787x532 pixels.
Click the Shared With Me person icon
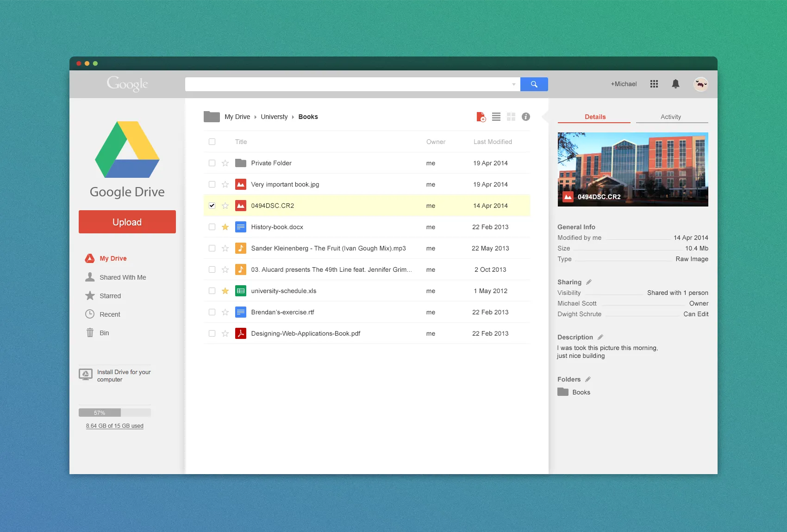click(90, 277)
